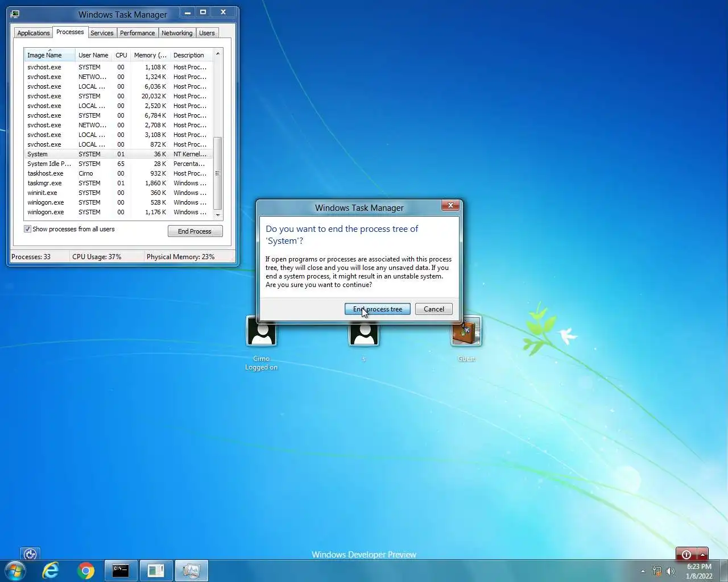This screenshot has height=582, width=728.
Task: Select svchost.exe row using 872 K
Action: pos(118,144)
